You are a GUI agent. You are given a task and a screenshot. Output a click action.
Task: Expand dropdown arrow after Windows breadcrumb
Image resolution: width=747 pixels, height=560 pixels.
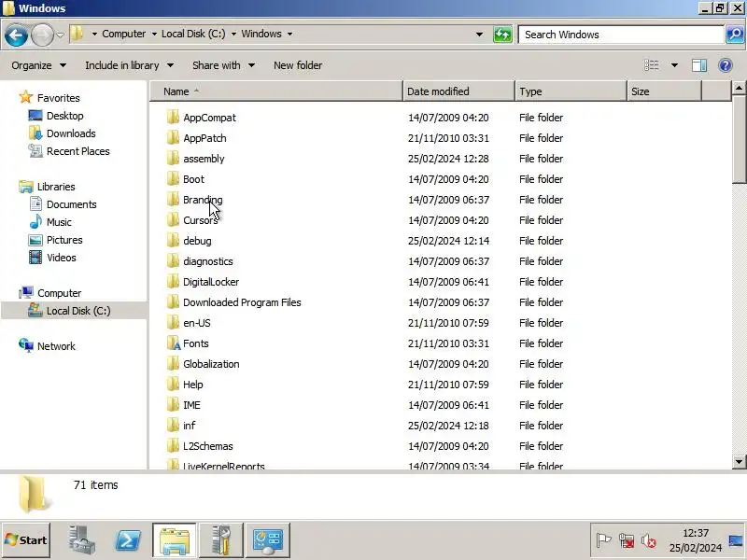[290, 34]
